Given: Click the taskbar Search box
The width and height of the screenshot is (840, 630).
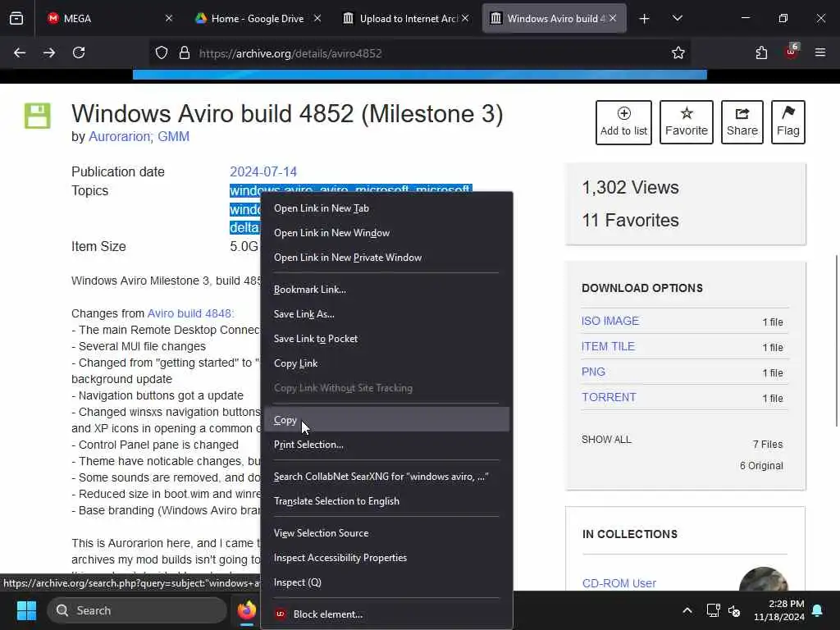Looking at the screenshot, I should 137,610.
